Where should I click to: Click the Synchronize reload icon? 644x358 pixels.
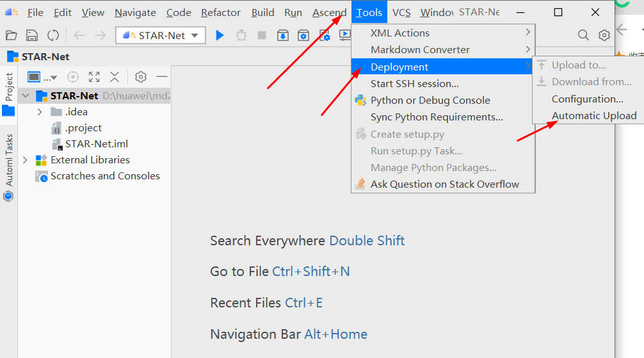[x=53, y=36]
